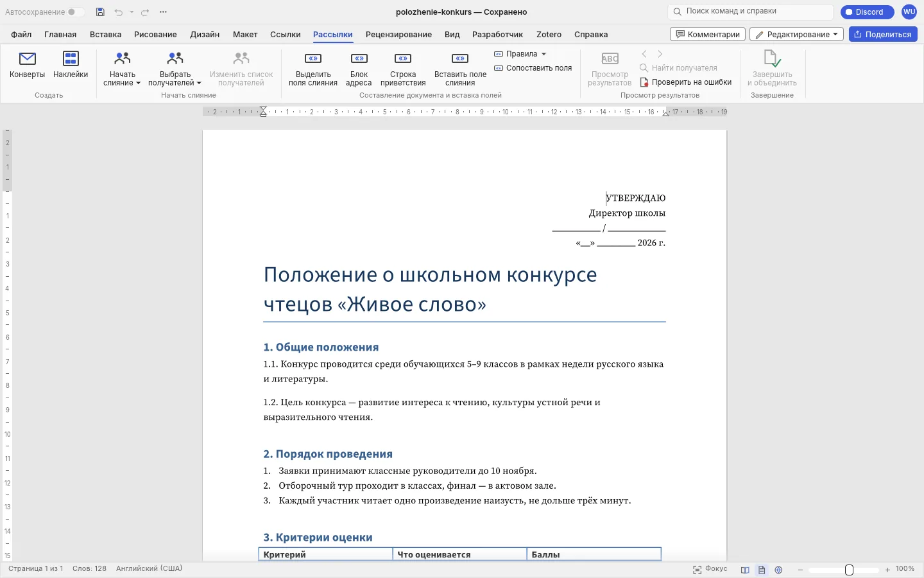This screenshot has height=578, width=924.
Task: Click the table header cell Баллы
Action: click(x=594, y=554)
